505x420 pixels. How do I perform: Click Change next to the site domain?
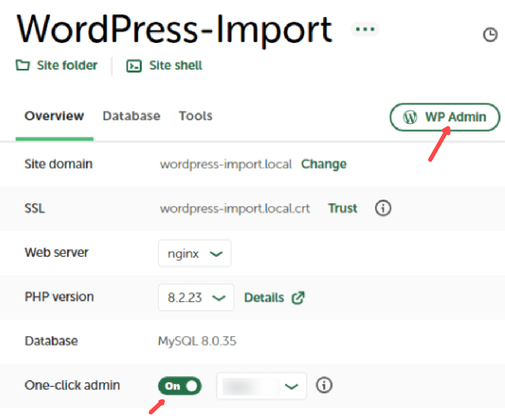click(x=324, y=164)
